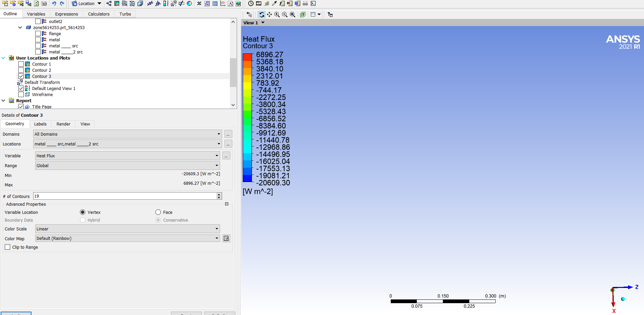Open the Labels tab in Details
Screen dimensions: 644x315
click(x=40, y=124)
